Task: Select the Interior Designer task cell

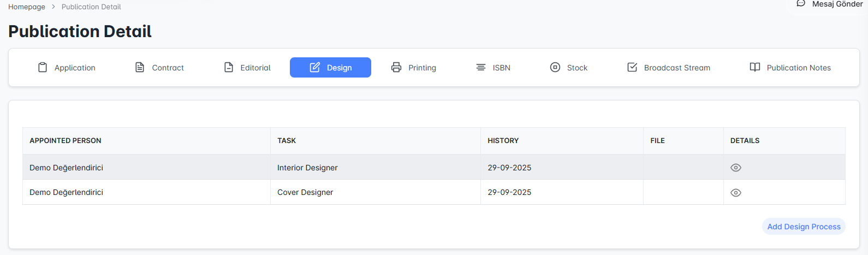Action: [307, 168]
